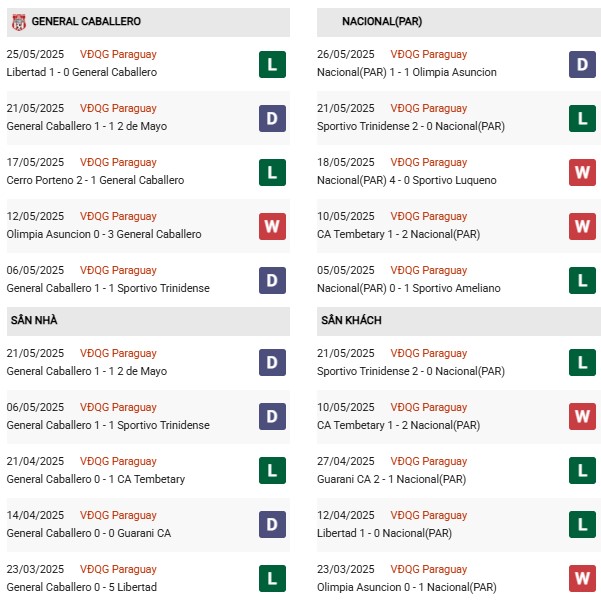
Task: Click the L badge for General Caballero 0-5 Libertad
Action: click(x=272, y=578)
